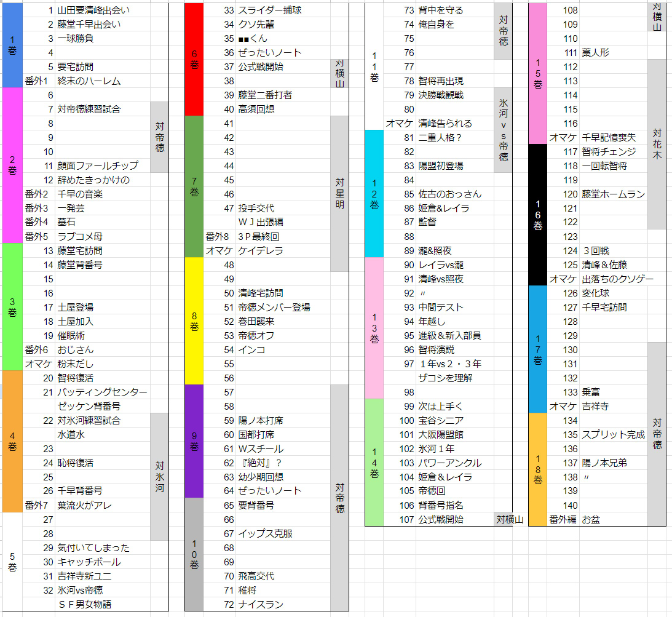Select the cell 'インコ'
The image size is (672, 617).
pos(283,350)
